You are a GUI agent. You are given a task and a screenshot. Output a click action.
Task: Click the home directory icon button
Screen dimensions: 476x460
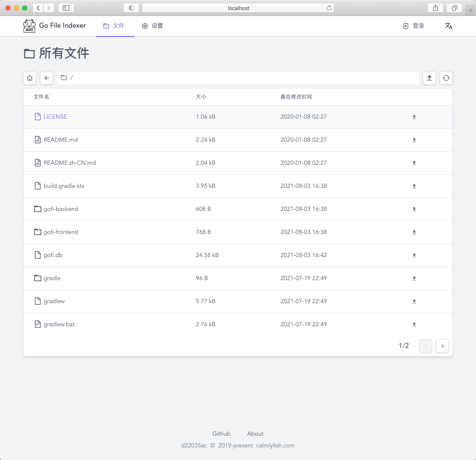click(30, 78)
